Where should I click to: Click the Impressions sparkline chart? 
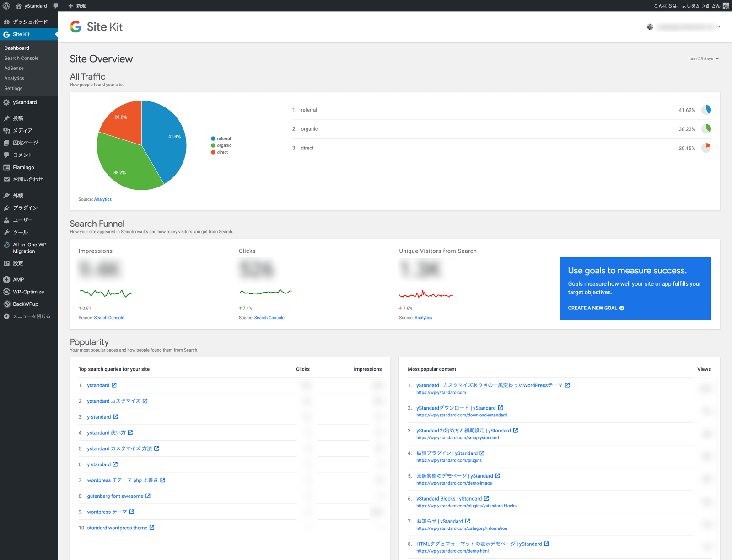click(105, 293)
